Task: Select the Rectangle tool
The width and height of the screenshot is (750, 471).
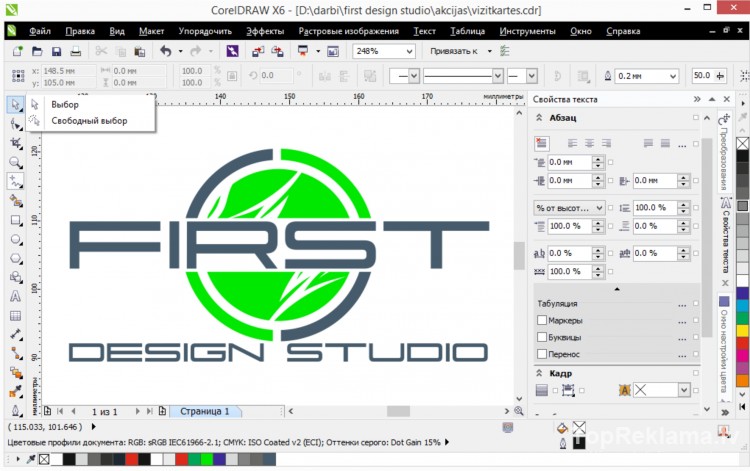Action: [x=15, y=219]
